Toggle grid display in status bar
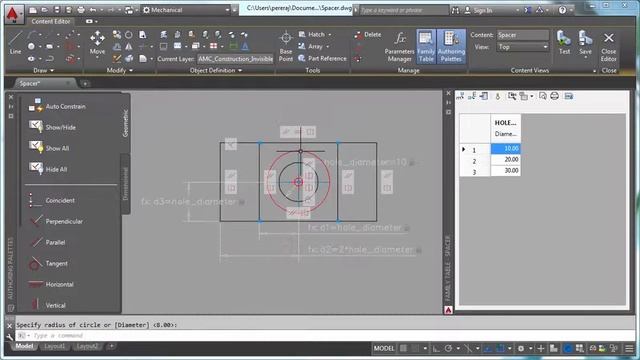Image resolution: width=640 pixels, height=360 pixels. [403, 348]
